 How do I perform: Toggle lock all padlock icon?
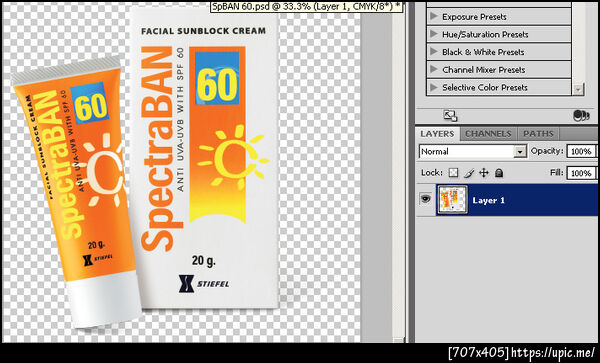499,173
